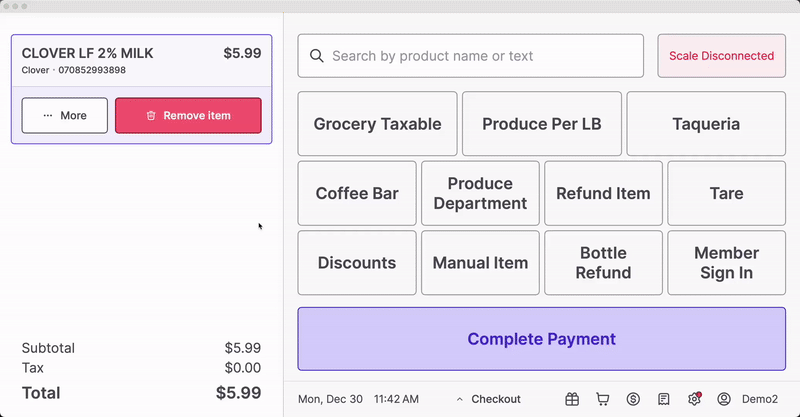The height and width of the screenshot is (417, 800).
Task: Open the Discounts tile
Action: [357, 263]
